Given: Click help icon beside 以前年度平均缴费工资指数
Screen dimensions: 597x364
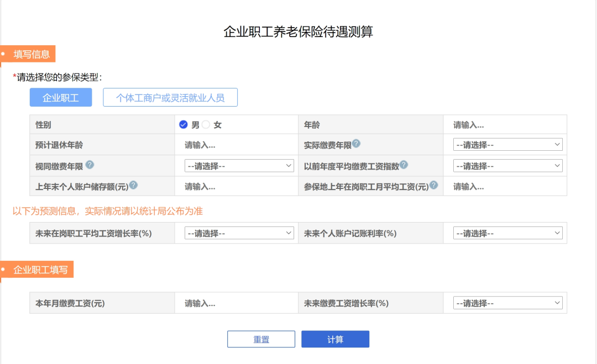Looking at the screenshot, I should tap(404, 165).
